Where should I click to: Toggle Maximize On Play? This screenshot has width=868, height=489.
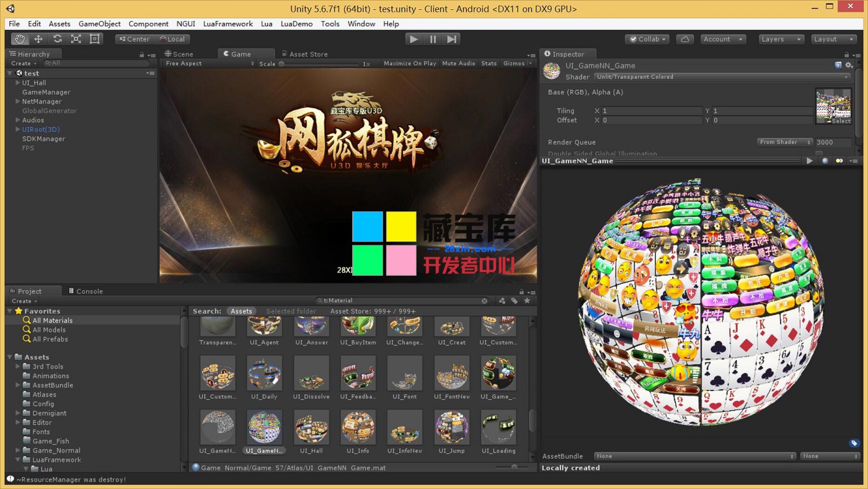click(x=410, y=63)
